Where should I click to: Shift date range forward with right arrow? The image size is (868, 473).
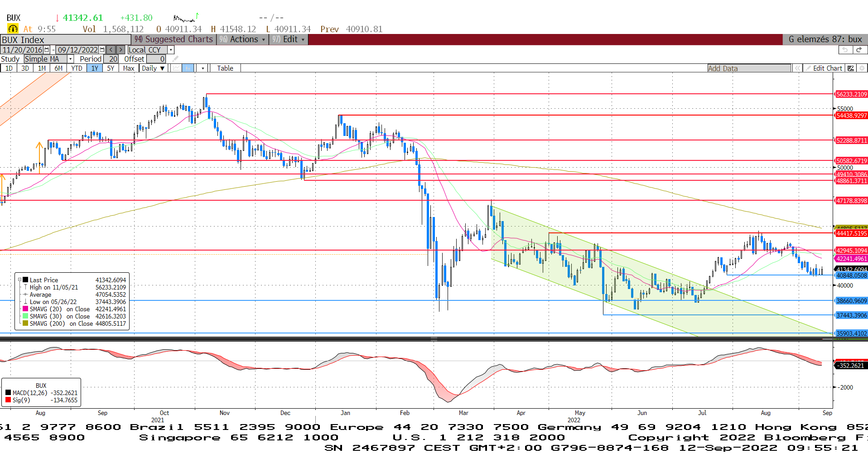pyautogui.click(x=121, y=50)
